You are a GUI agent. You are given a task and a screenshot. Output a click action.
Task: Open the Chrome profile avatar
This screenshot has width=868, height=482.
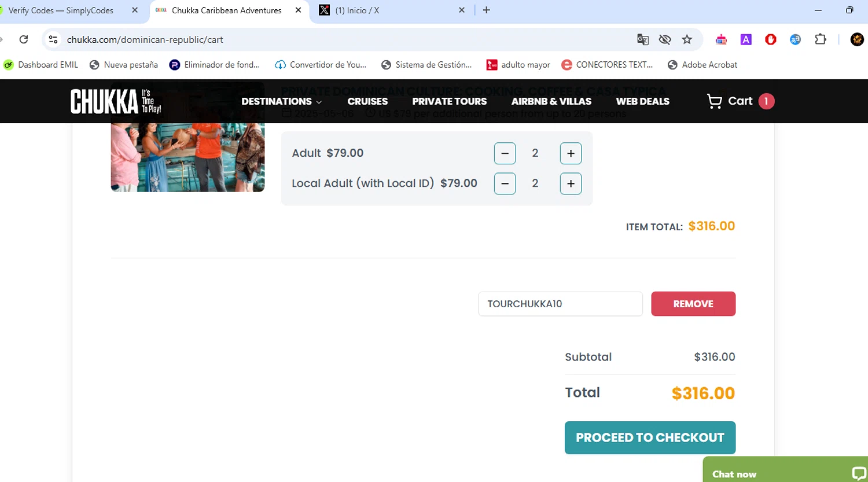(857, 39)
